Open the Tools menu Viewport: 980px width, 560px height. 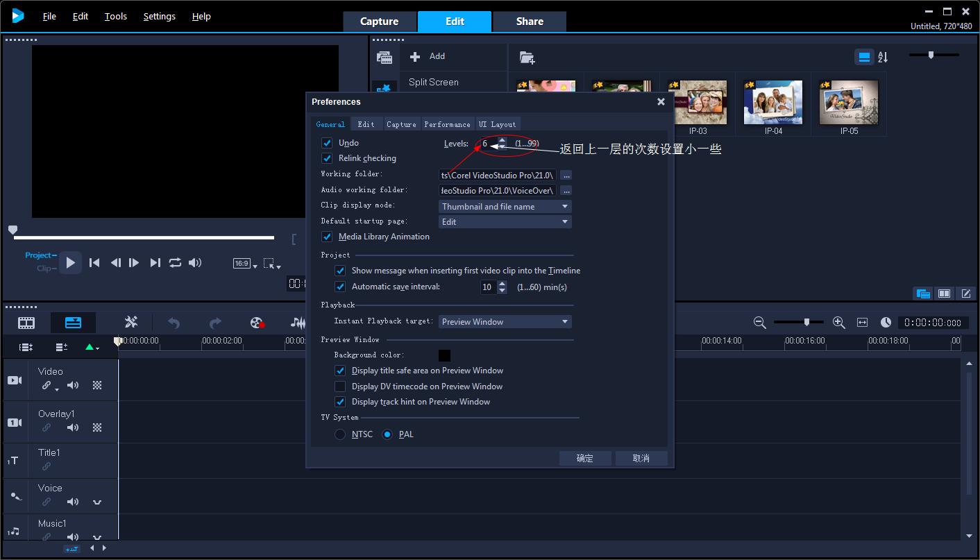116,16
